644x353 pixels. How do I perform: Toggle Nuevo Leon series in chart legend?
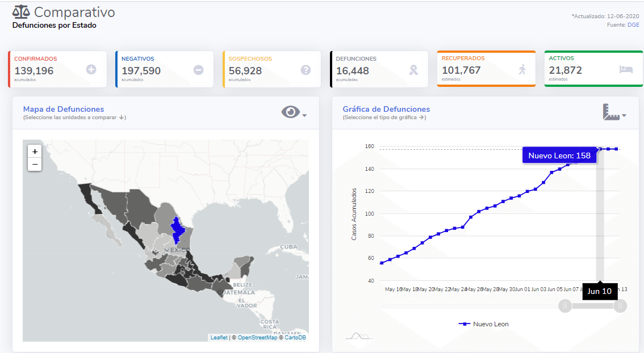484,324
